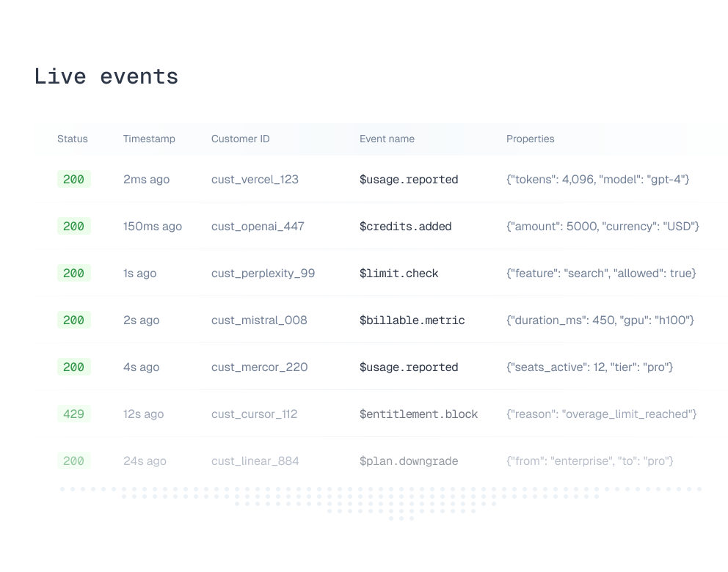Select the cust_perplexity_99 customer ID
728x572 pixels.
(263, 274)
